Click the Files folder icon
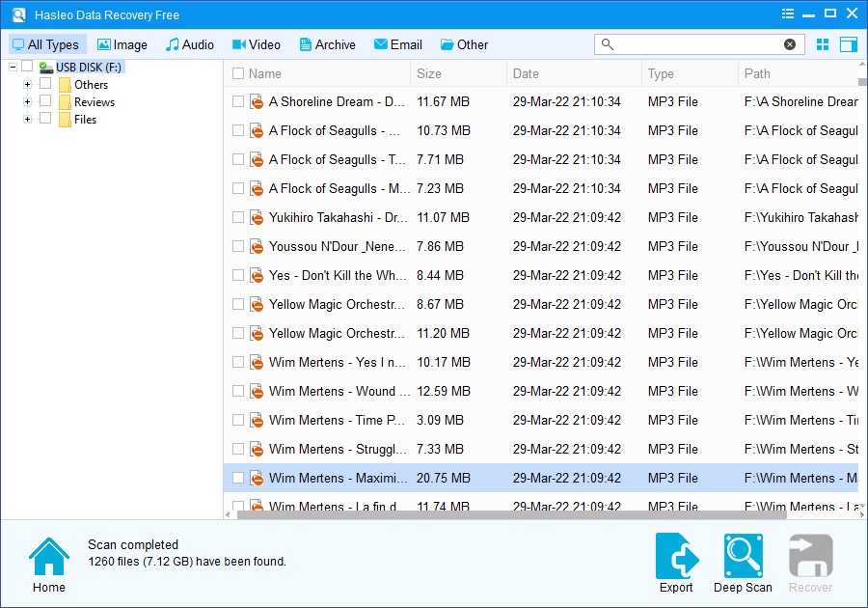868x608 pixels. pyautogui.click(x=65, y=119)
